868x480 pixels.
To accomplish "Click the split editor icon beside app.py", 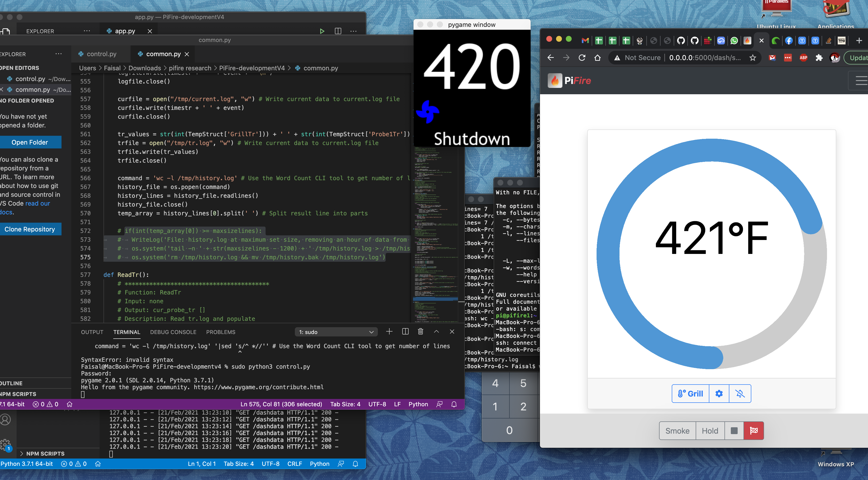I will (x=338, y=31).
